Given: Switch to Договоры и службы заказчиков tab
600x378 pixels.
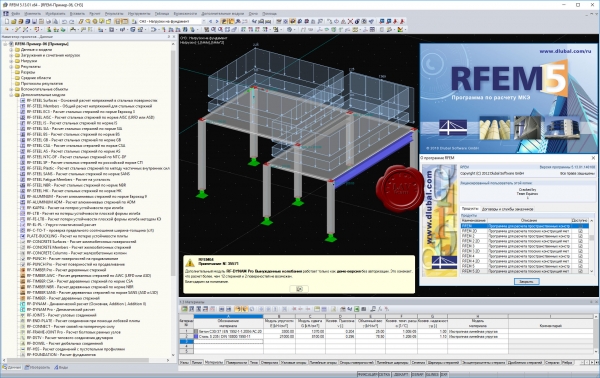Looking at the screenshot, I should [507, 209].
